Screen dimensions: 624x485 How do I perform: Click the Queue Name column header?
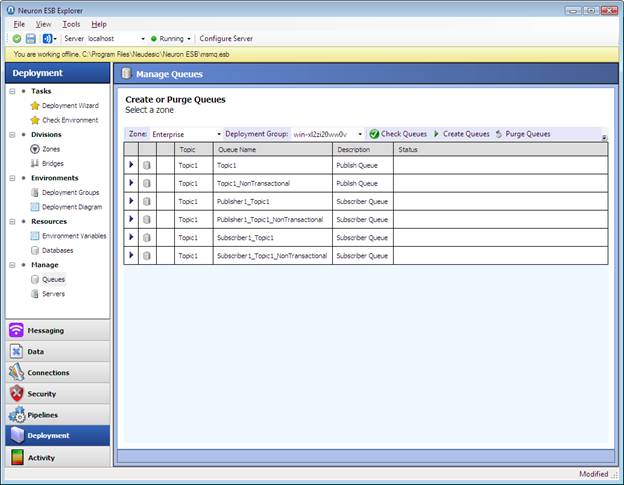273,150
